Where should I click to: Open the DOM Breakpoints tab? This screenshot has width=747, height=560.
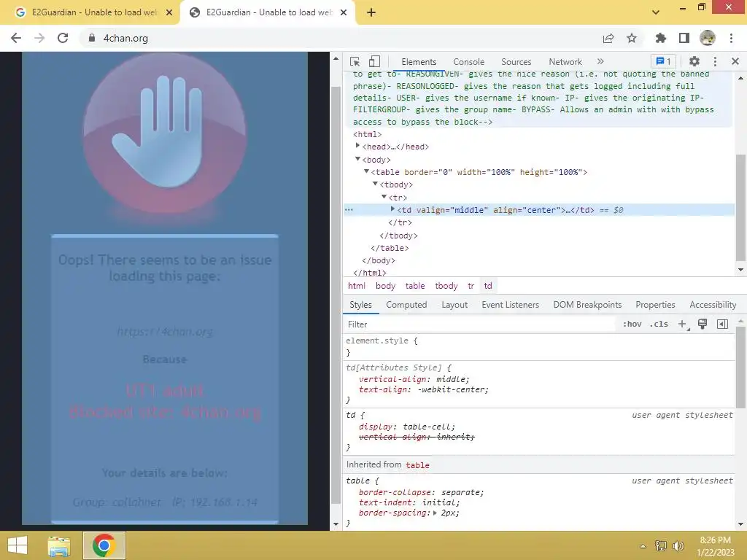pos(587,305)
